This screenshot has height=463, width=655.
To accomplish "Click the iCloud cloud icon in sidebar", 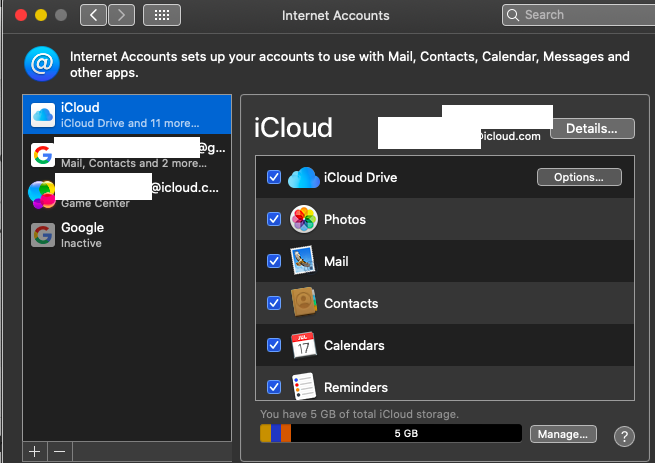I will click(x=43, y=114).
